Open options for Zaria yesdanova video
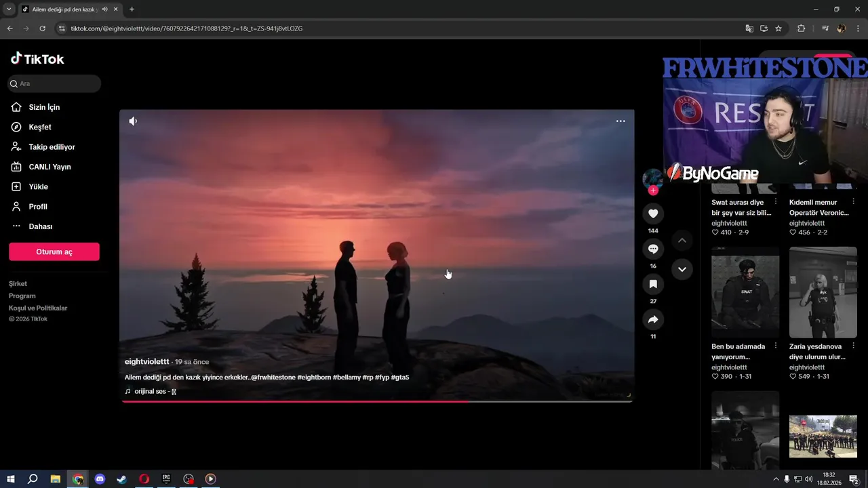Image resolution: width=868 pixels, height=488 pixels. pos(853,346)
